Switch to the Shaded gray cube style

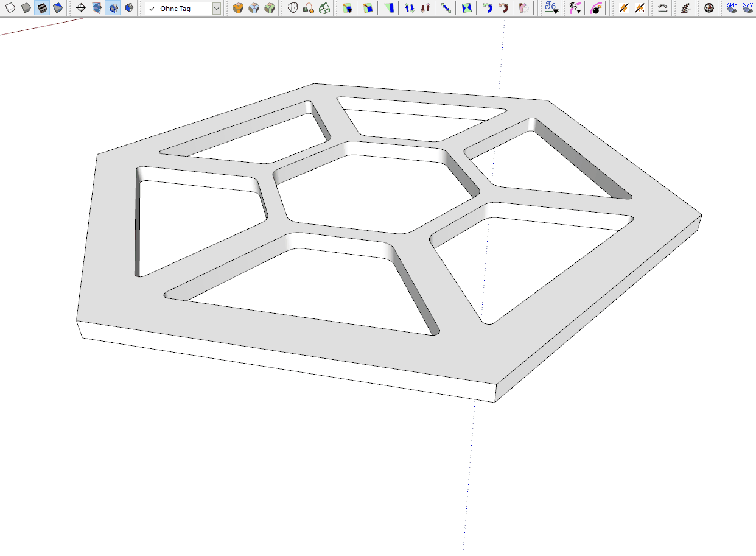(26, 8)
